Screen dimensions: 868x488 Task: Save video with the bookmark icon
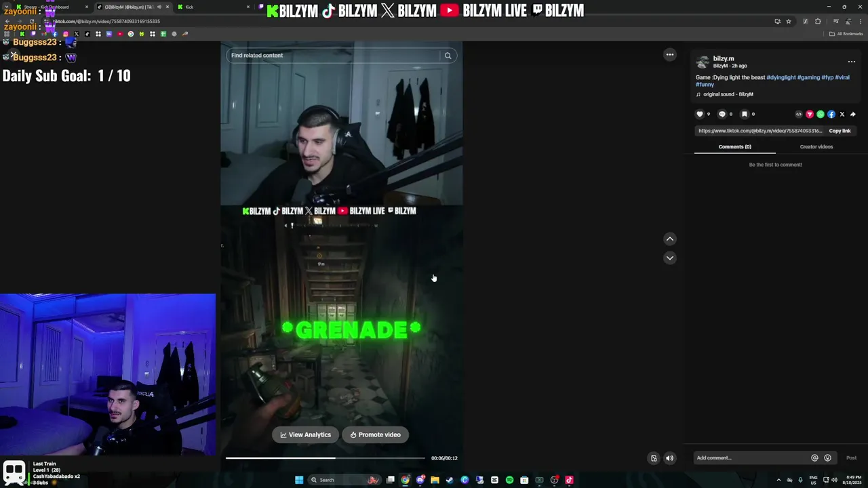745,114
